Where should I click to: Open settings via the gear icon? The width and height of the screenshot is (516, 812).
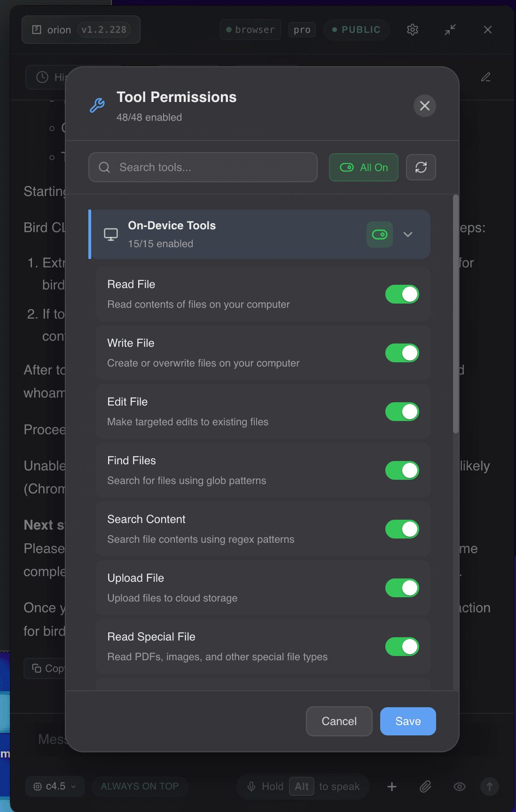coord(412,30)
